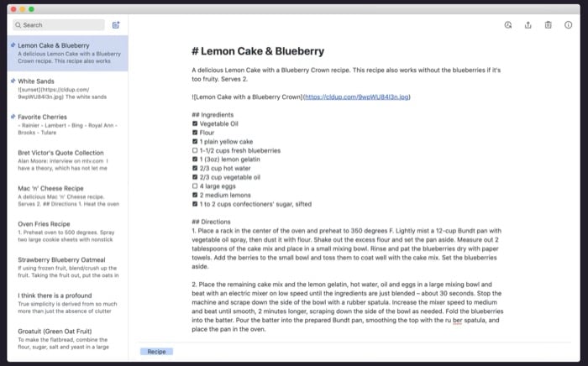
Task: Click the pin icon beside Favorite Cherries
Action: point(14,117)
